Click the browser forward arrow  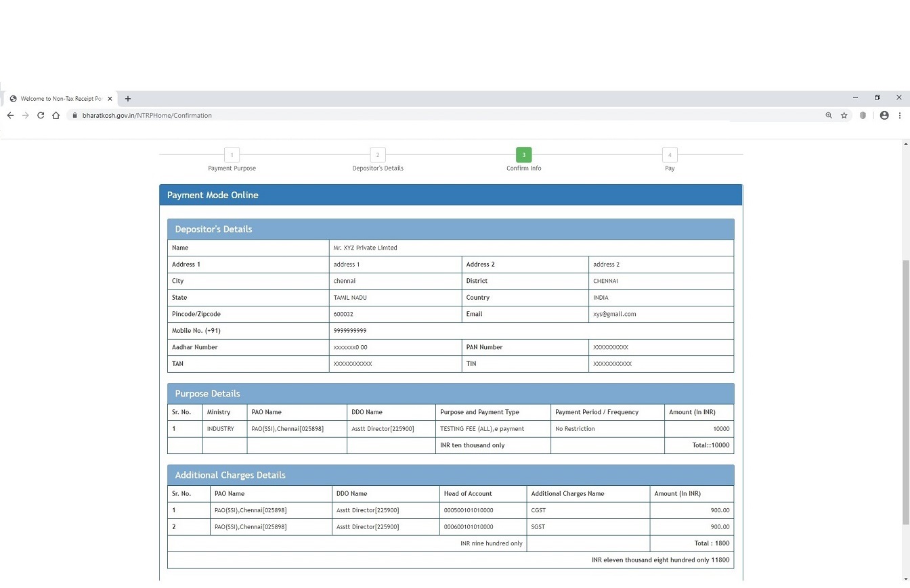pyautogui.click(x=26, y=116)
